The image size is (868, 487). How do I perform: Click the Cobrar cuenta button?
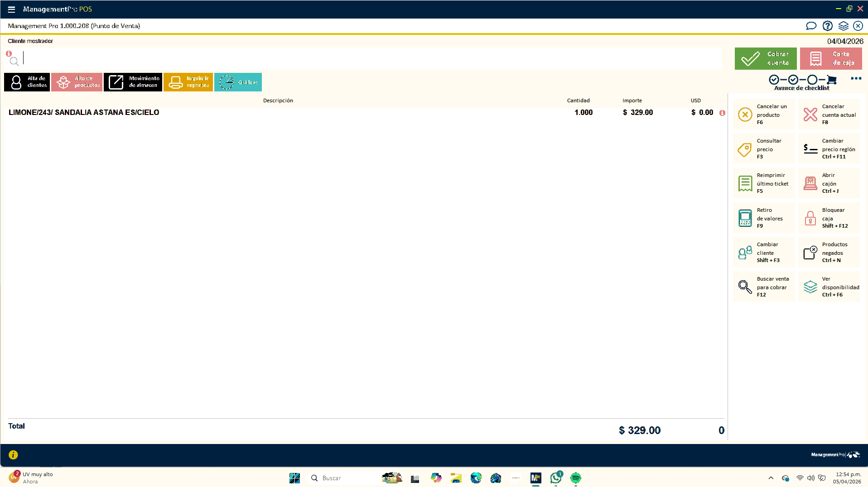(765, 58)
